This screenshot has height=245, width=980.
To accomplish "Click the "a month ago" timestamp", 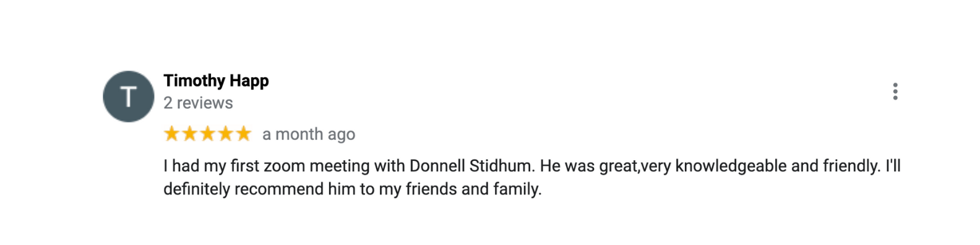I will [x=309, y=134].
